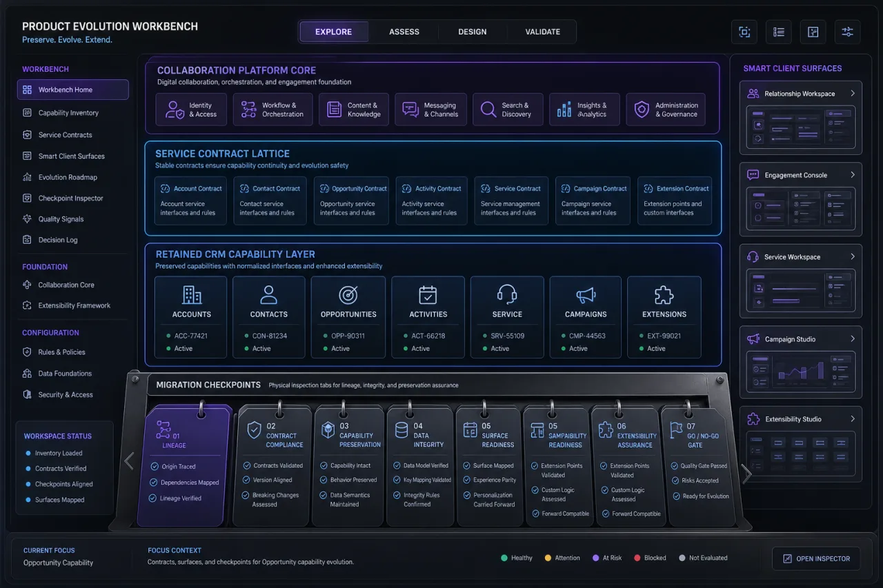Open the Identity & Access module
Screen dimensions: 883x588
pos(191,110)
